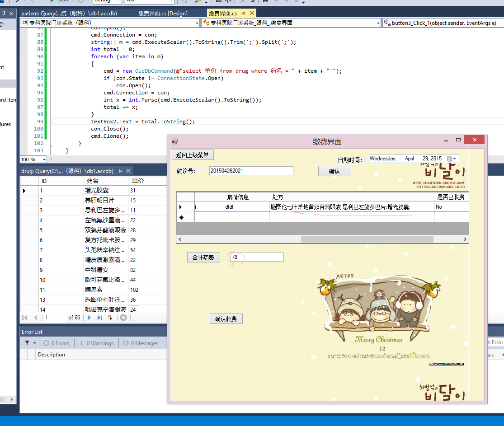Open the 100 % zoom dropdown
The image size is (504, 426).
(44, 159)
